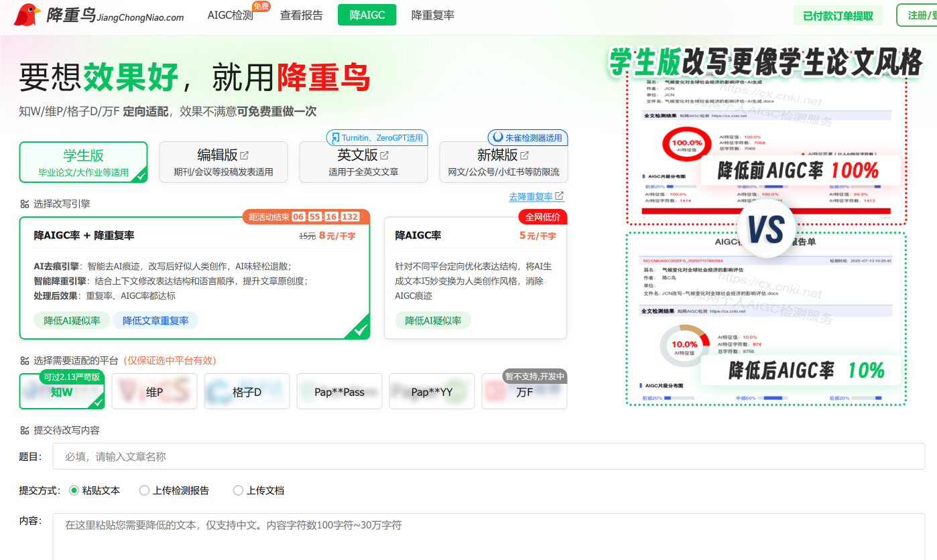This screenshot has width=937, height=560.
Task: Click 降低AI疑似率 tag in the 8元 card
Action: pos(72,321)
